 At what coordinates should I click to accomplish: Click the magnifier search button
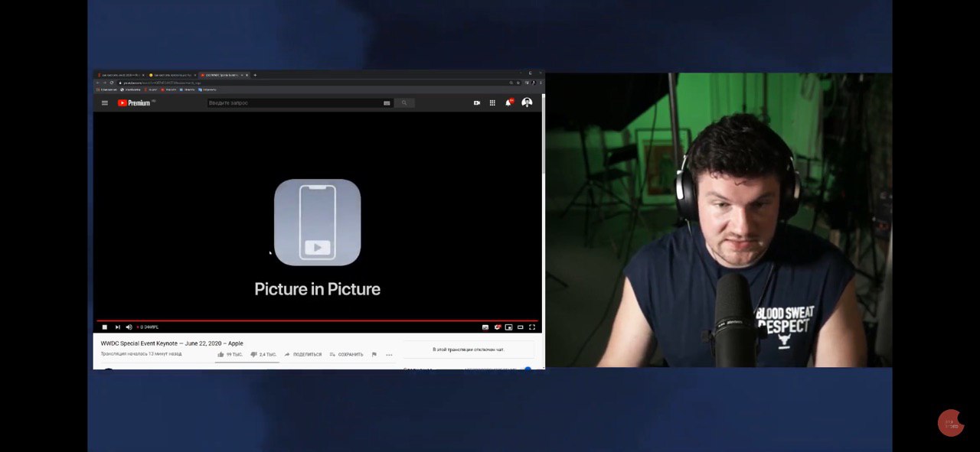[404, 102]
